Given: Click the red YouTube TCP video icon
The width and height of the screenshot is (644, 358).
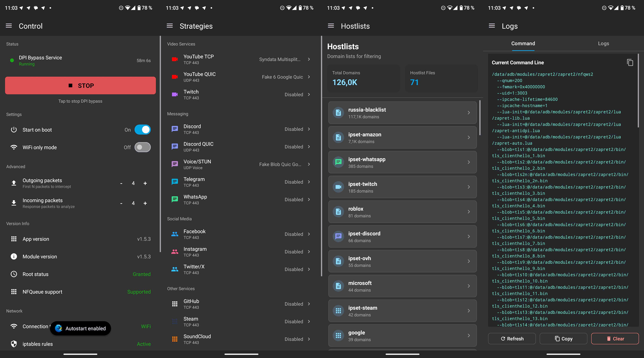Looking at the screenshot, I should coord(175,59).
